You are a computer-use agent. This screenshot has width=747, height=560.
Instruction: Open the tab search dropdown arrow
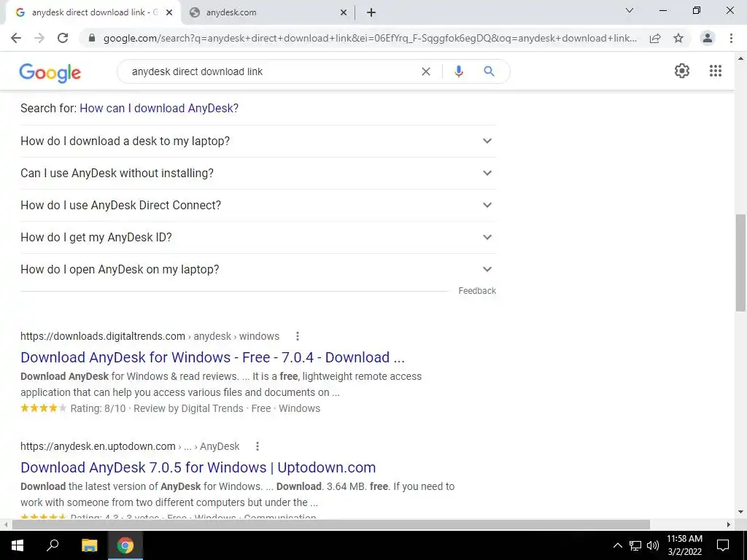[x=630, y=10]
